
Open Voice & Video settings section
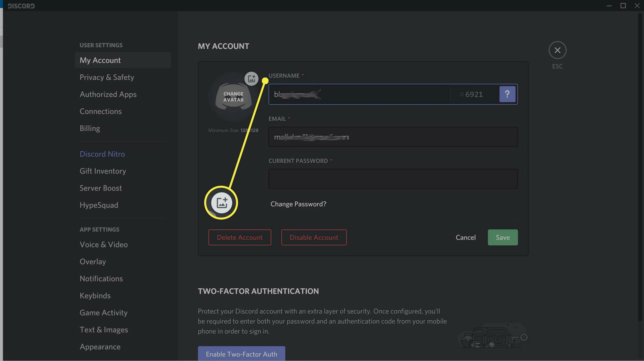(103, 244)
